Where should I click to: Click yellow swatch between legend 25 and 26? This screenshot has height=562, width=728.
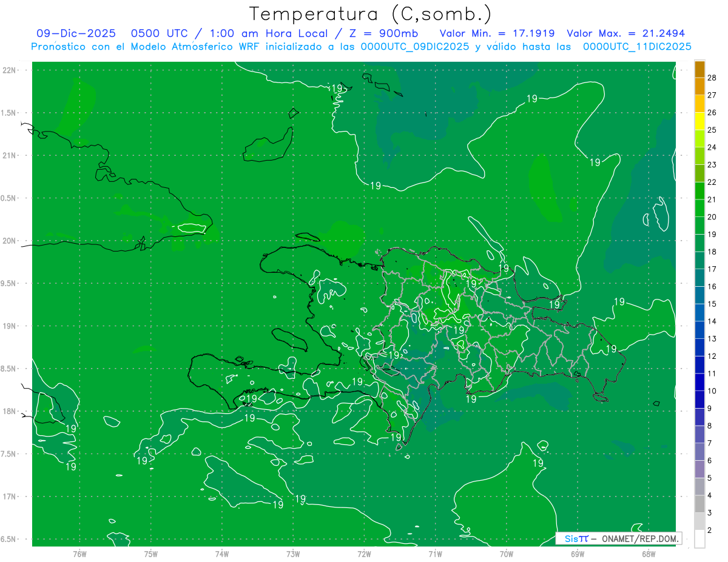pos(699,121)
